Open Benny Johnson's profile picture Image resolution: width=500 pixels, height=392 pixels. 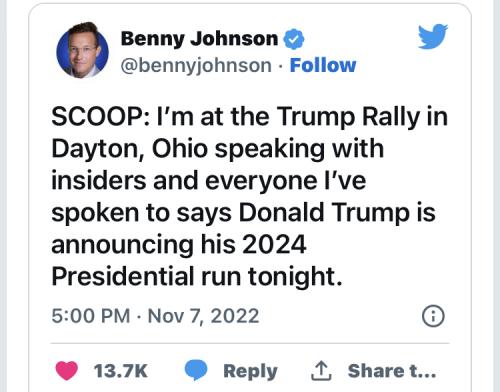pyautogui.click(x=82, y=50)
